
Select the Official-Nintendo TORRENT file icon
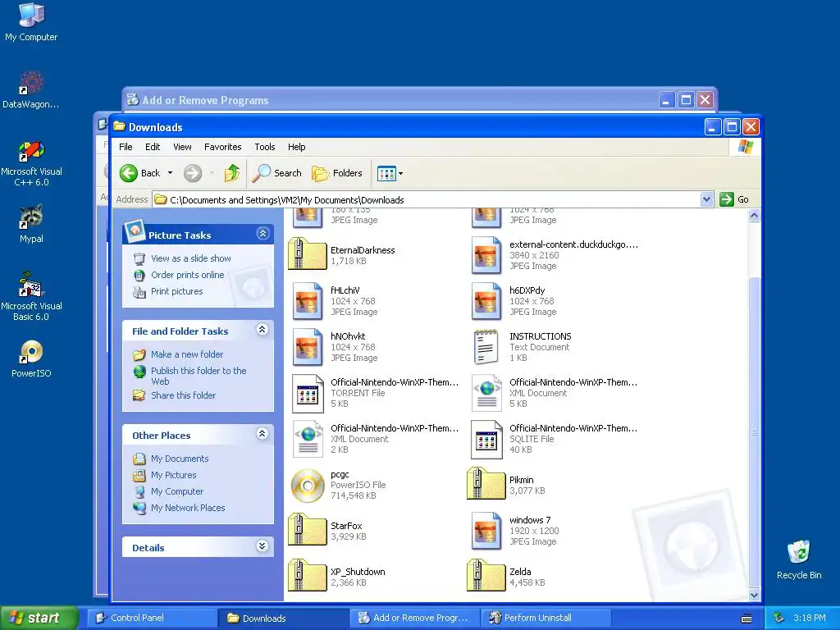point(308,393)
